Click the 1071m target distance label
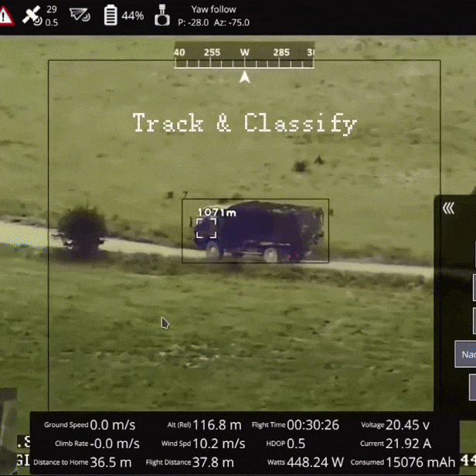The width and height of the screenshot is (476, 476). coord(217,212)
